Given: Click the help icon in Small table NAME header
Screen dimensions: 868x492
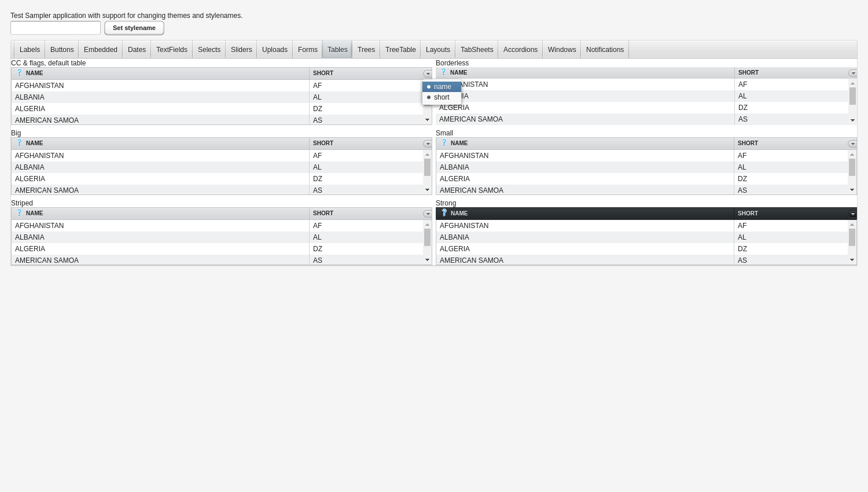Looking at the screenshot, I should tap(444, 143).
